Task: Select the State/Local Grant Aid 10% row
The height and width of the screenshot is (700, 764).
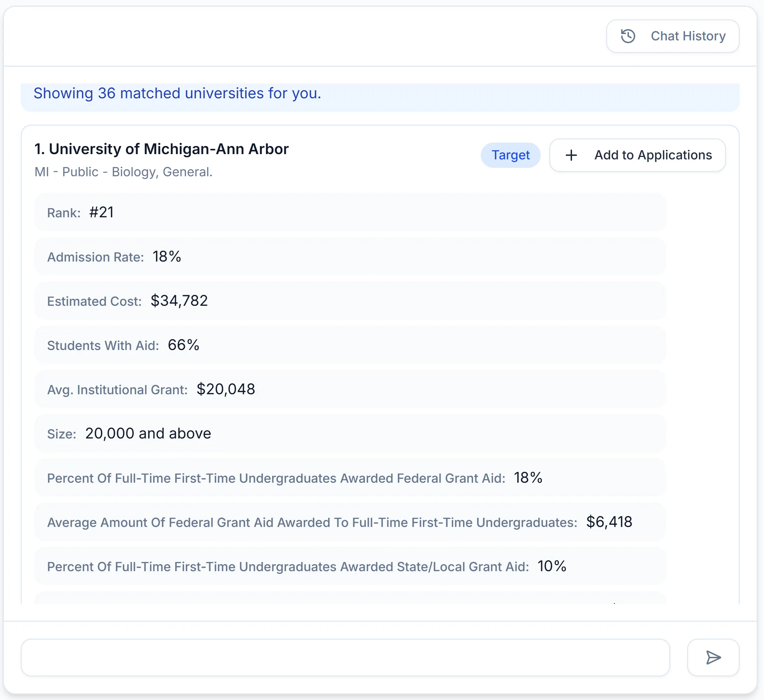Action: 350,566
